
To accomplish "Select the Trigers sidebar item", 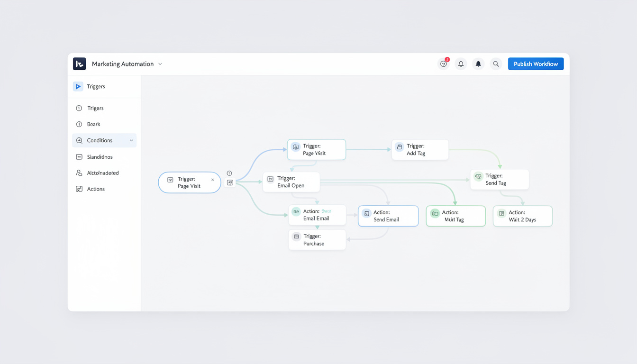I will pyautogui.click(x=104, y=108).
